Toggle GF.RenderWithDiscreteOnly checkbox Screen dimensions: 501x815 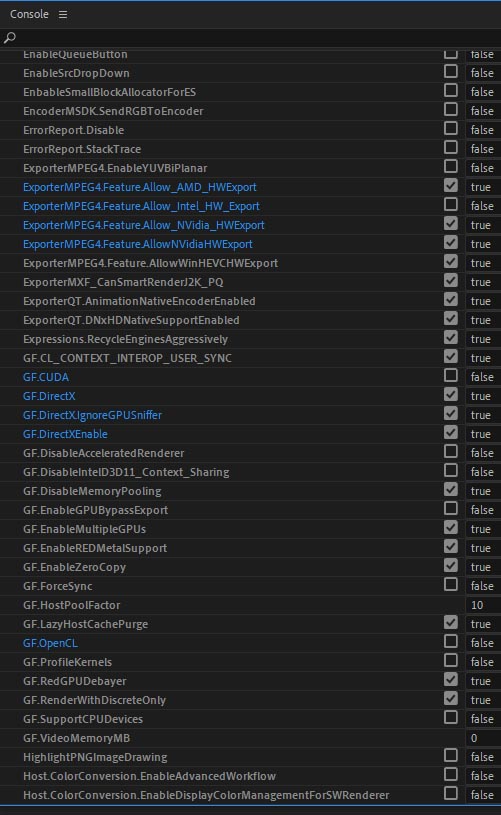tap(451, 699)
